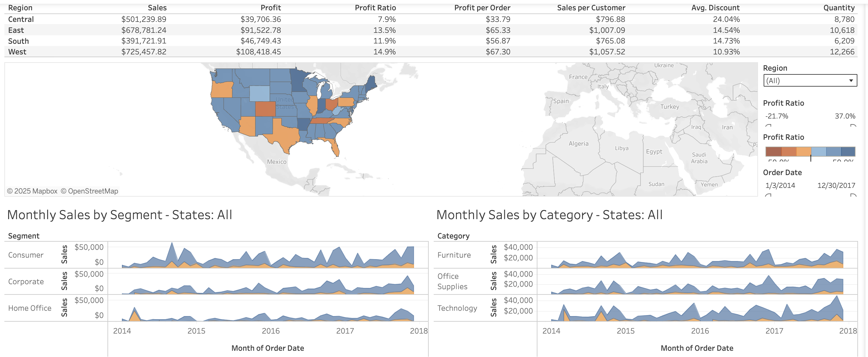Select the Central row in the summary table

tap(21, 19)
